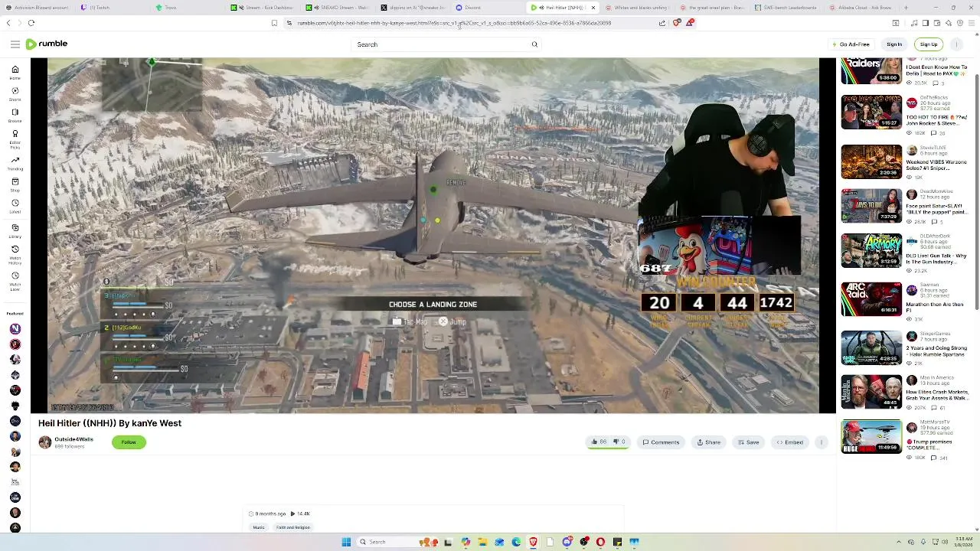Click the Embed button

click(789, 442)
